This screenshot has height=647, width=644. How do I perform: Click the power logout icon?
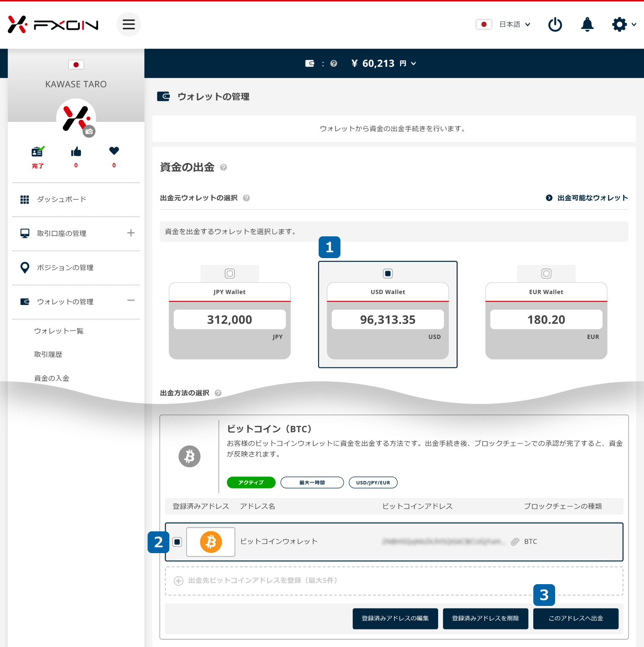[x=555, y=24]
